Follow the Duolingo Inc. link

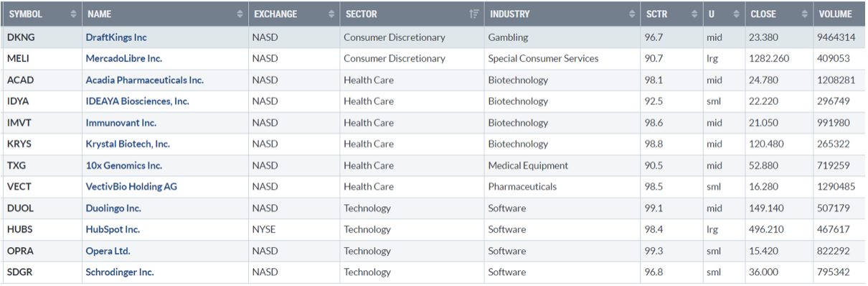pos(113,208)
